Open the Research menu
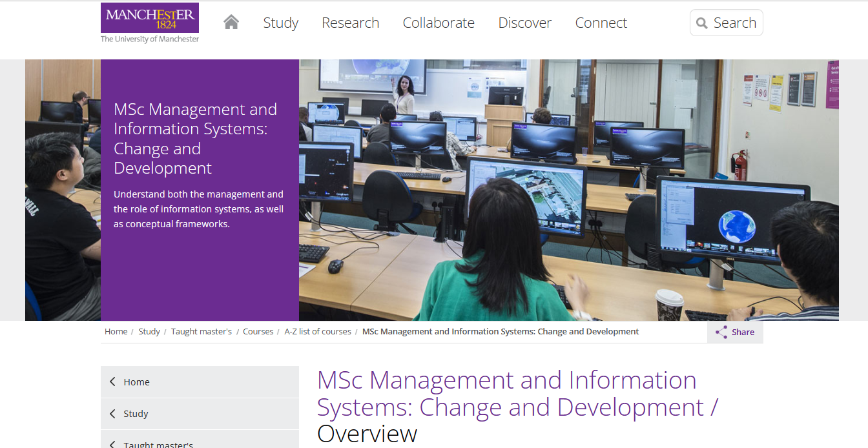 [350, 23]
